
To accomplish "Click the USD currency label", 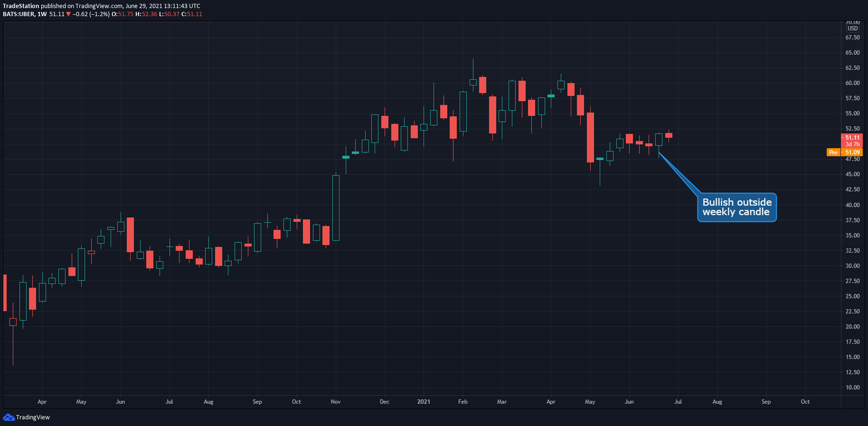I will [853, 28].
